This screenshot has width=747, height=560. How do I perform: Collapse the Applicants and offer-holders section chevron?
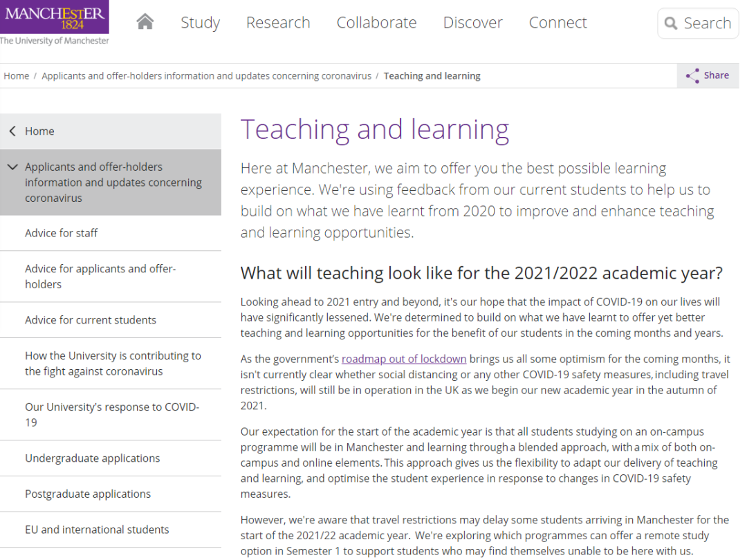pos(12,167)
